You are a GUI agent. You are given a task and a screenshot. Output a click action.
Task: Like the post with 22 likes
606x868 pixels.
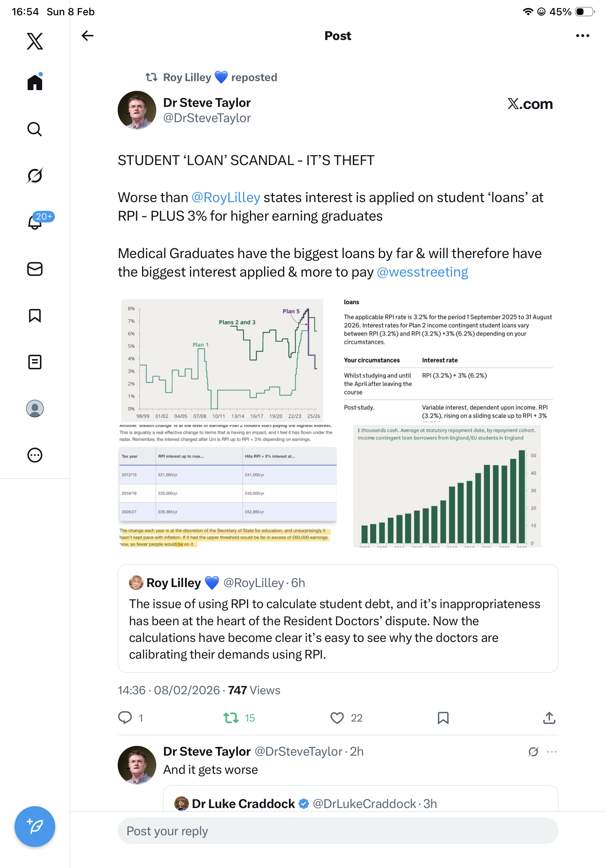pos(337,718)
